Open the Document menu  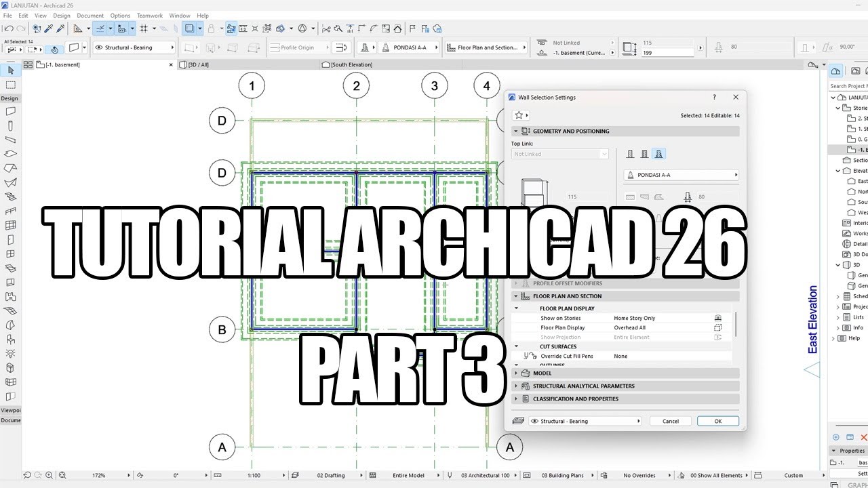pyautogui.click(x=90, y=15)
